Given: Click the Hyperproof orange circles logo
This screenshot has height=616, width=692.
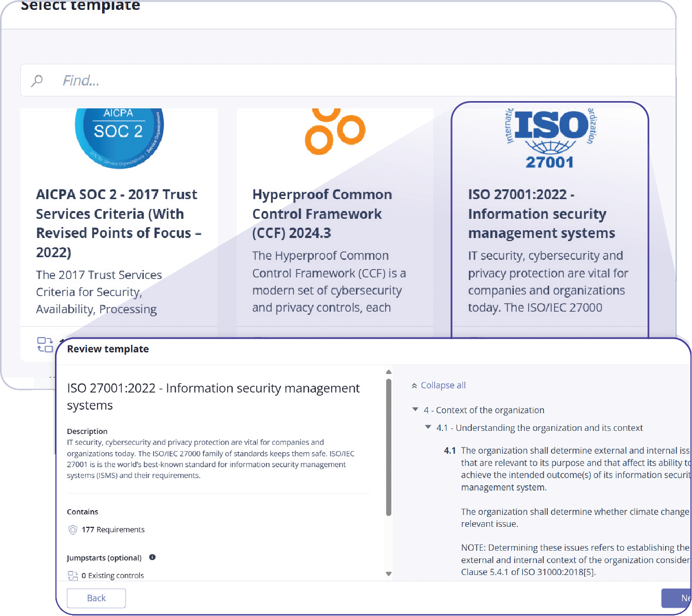Looking at the screenshot, I should click(x=335, y=131).
